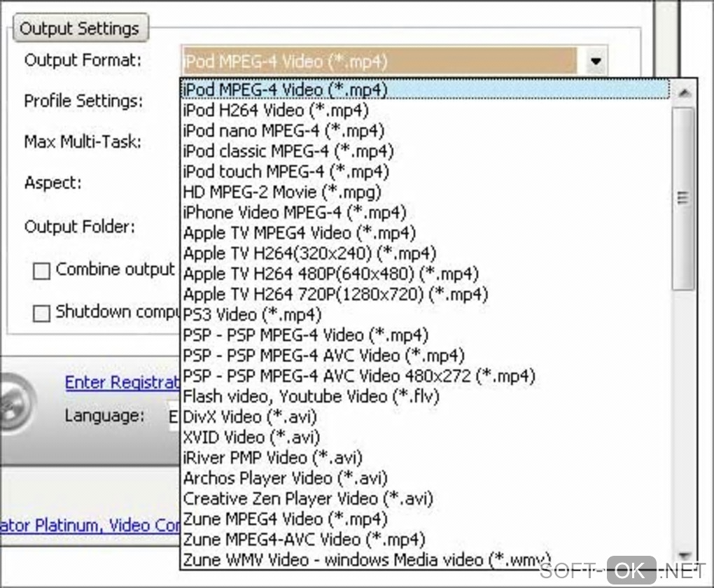The width and height of the screenshot is (714, 588).
Task: Choose PSP MPEG-4 AVC Video 480x272
Action: click(x=426, y=376)
